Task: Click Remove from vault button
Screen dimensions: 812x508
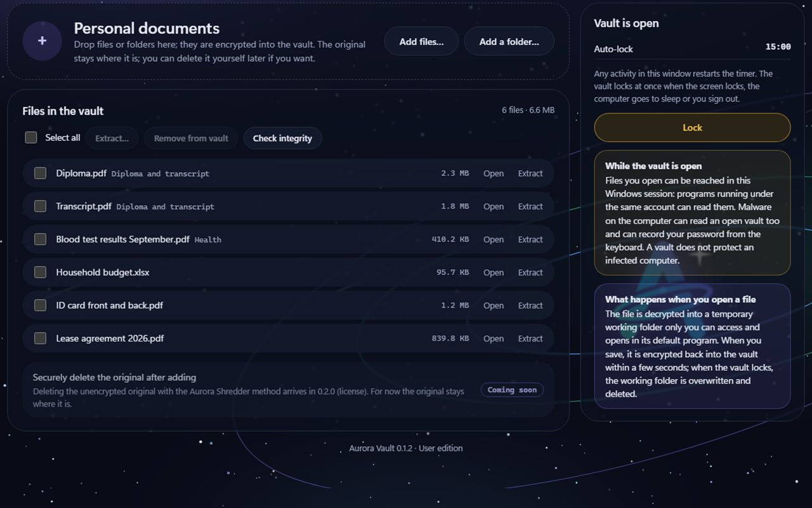Action: [191, 138]
